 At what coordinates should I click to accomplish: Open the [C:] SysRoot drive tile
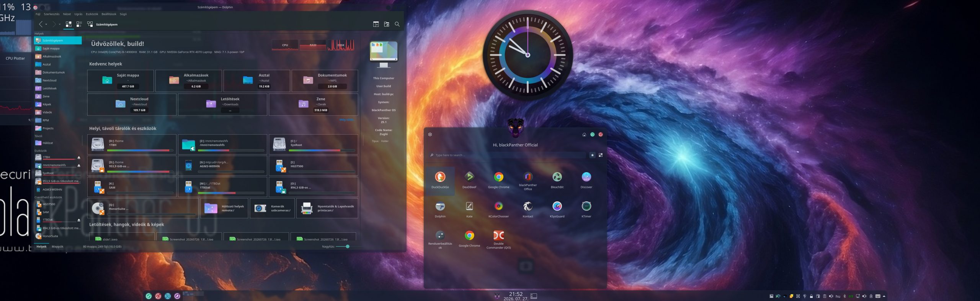pos(314,144)
